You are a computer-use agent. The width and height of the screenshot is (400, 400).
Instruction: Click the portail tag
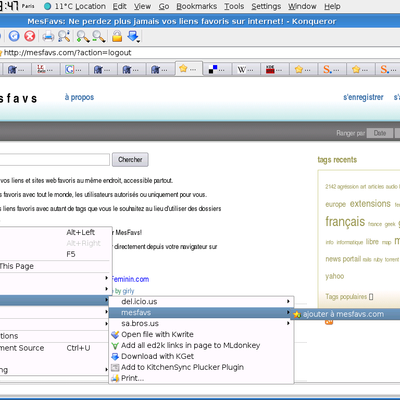tap(352, 259)
